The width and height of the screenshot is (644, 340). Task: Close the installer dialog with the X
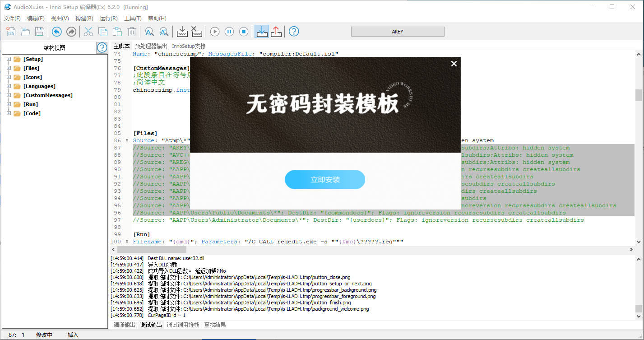click(454, 64)
